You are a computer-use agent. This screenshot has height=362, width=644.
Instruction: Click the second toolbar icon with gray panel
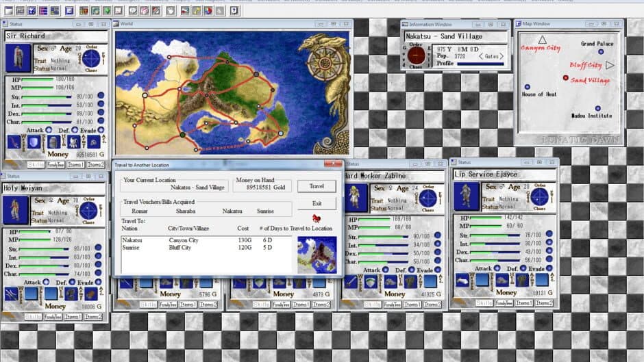(20, 11)
